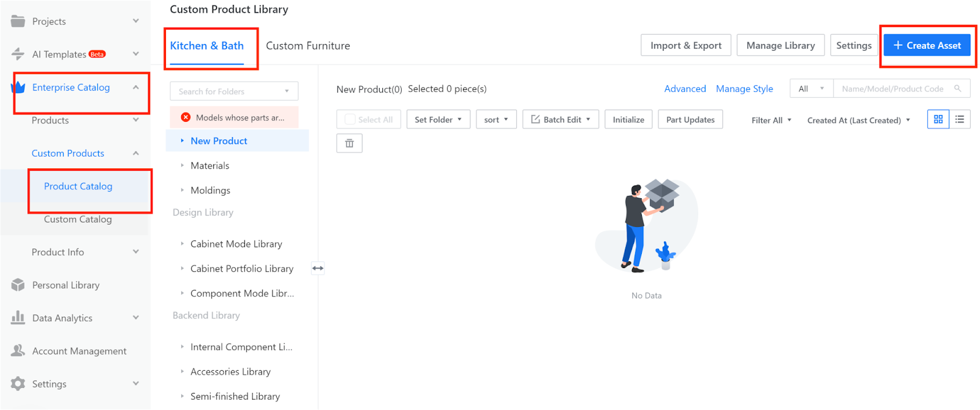Open the Batch Edit dropdown
Viewport: 980px width, 410px height.
tap(560, 120)
